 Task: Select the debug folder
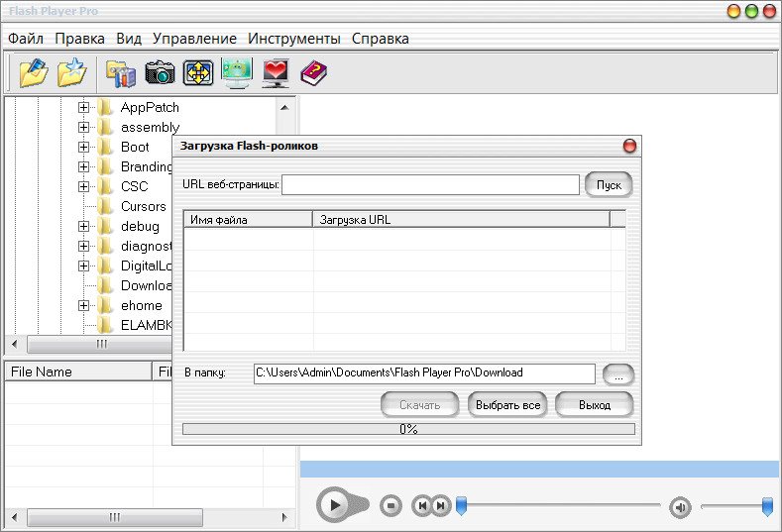click(140, 226)
